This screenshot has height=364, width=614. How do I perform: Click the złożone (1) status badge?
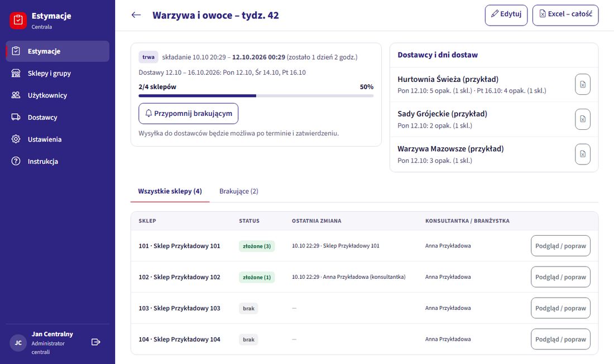[257, 278]
